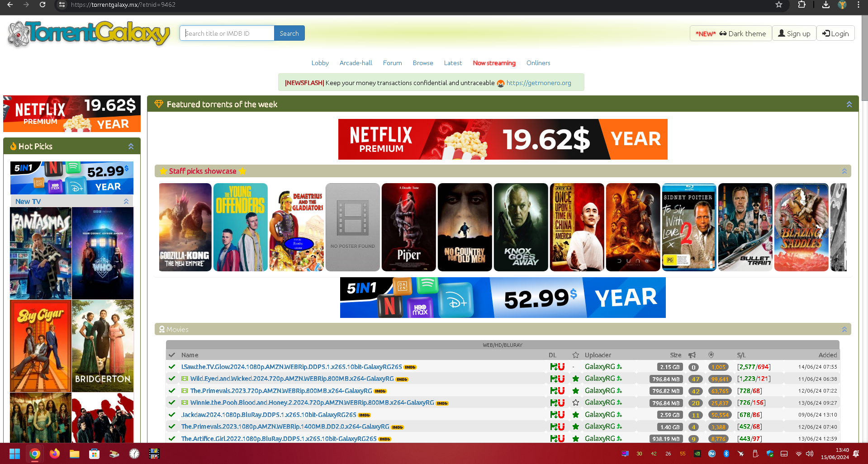This screenshot has width=868, height=464.
Task: Click the film strip icon beside The.Primevals 720p
Action: (185, 391)
